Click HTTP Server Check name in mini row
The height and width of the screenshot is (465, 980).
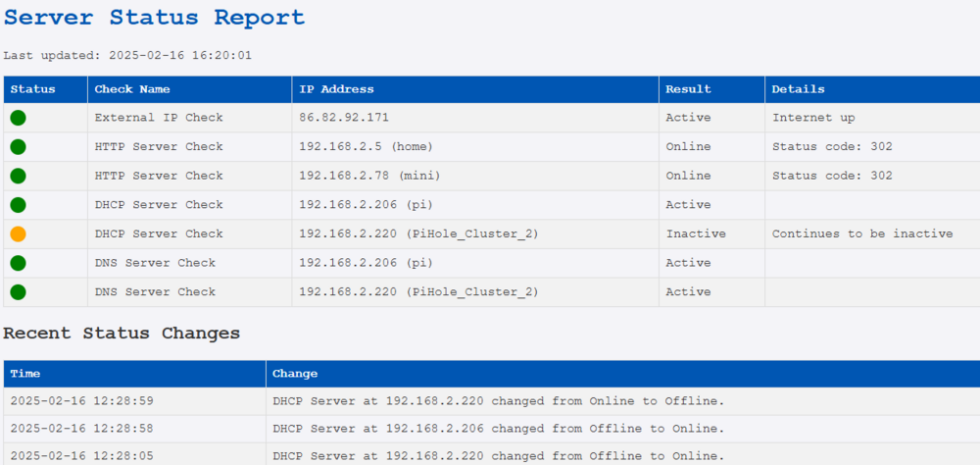click(159, 176)
